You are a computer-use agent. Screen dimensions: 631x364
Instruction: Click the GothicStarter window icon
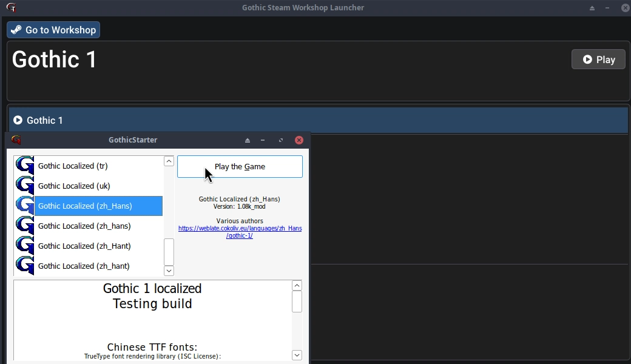(16, 140)
